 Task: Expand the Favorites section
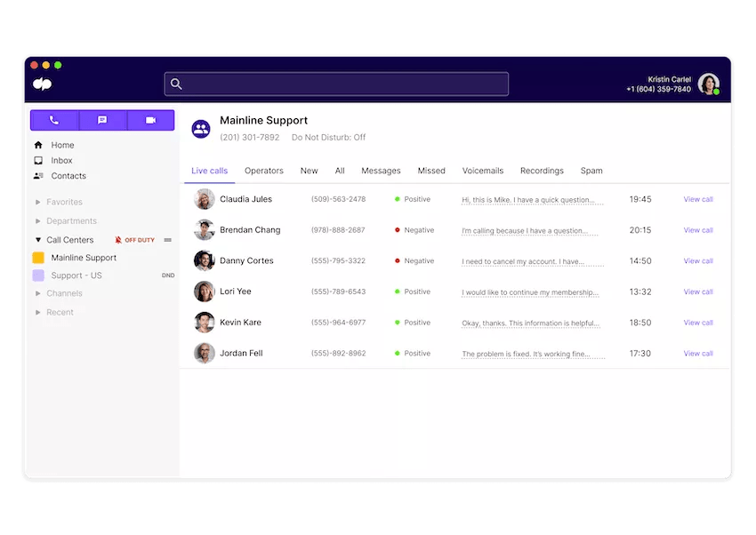[x=37, y=203]
